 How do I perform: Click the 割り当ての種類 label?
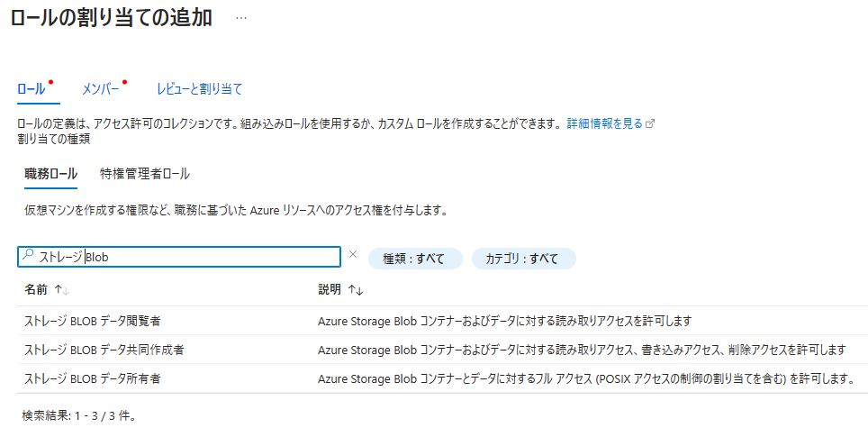54,139
